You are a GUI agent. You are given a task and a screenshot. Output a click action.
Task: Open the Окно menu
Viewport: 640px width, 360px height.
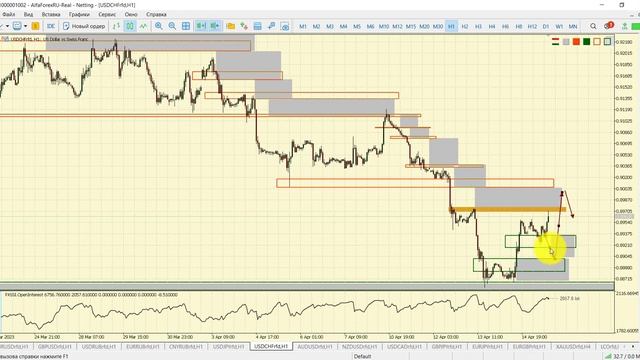tap(131, 14)
